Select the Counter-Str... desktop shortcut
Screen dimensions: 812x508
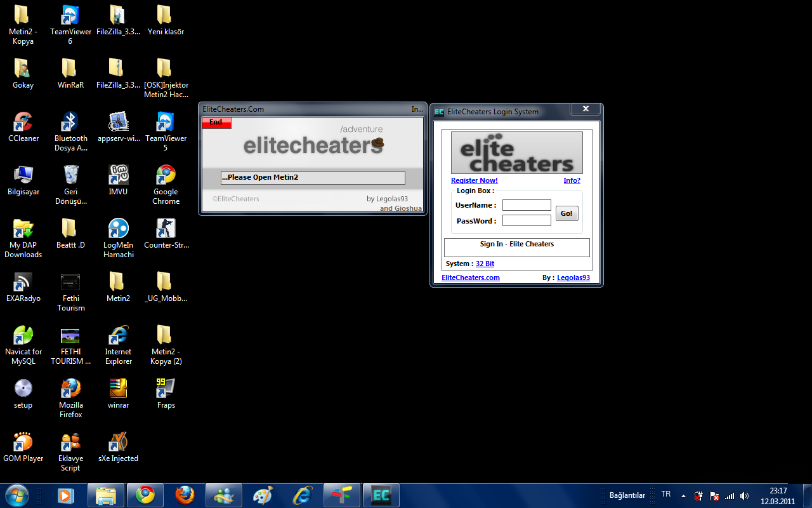[x=166, y=234]
